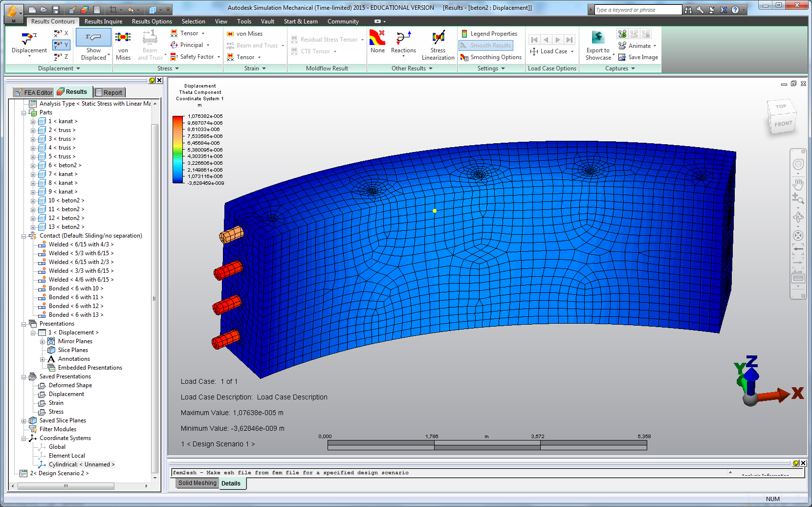This screenshot has width=812, height=507.
Task: Open Legend Properties settings
Action: pyautogui.click(x=489, y=34)
